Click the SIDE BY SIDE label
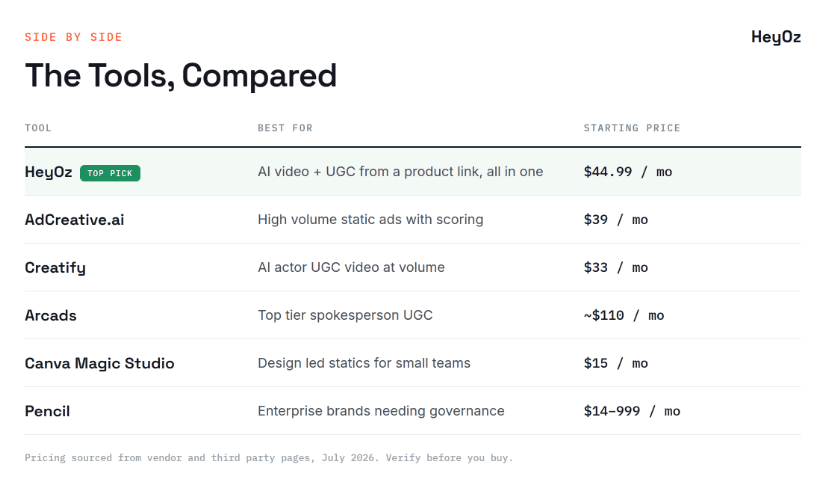Image resolution: width=813 pixels, height=478 pixels. coord(74,37)
